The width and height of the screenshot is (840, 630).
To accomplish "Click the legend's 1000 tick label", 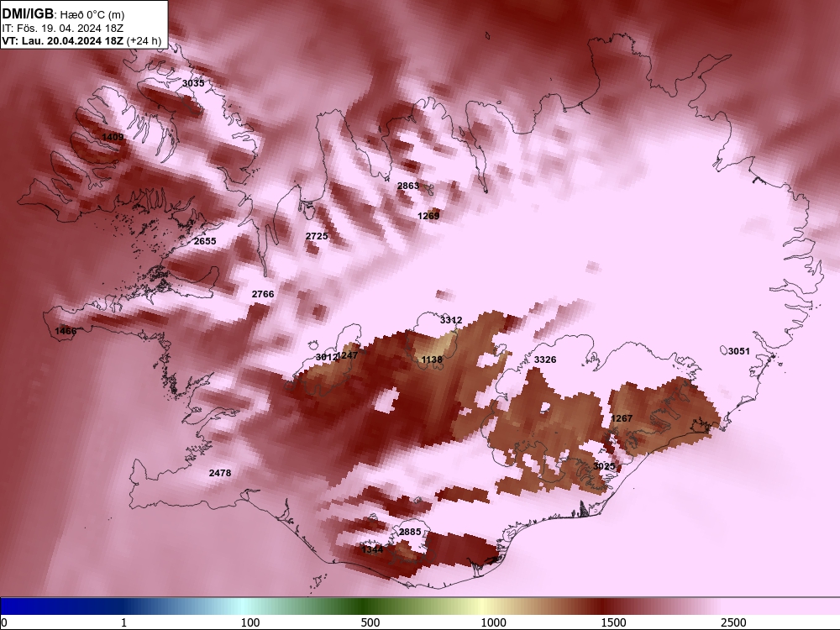I will (493, 622).
